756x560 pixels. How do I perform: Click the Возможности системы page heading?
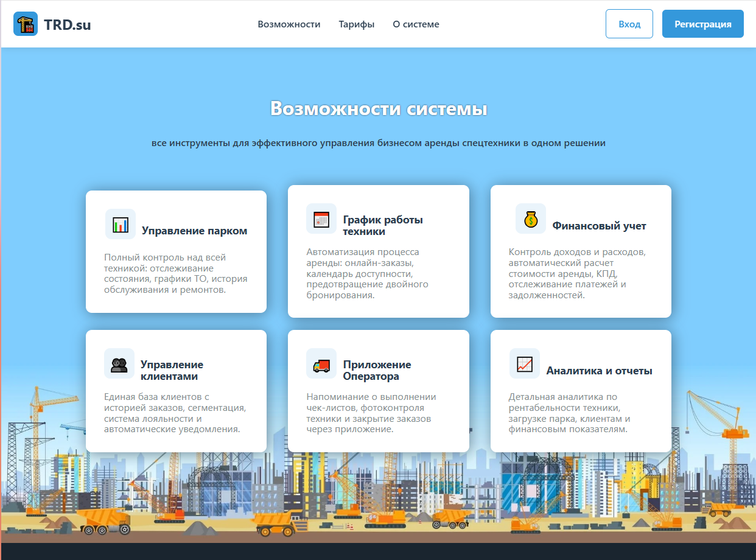379,109
